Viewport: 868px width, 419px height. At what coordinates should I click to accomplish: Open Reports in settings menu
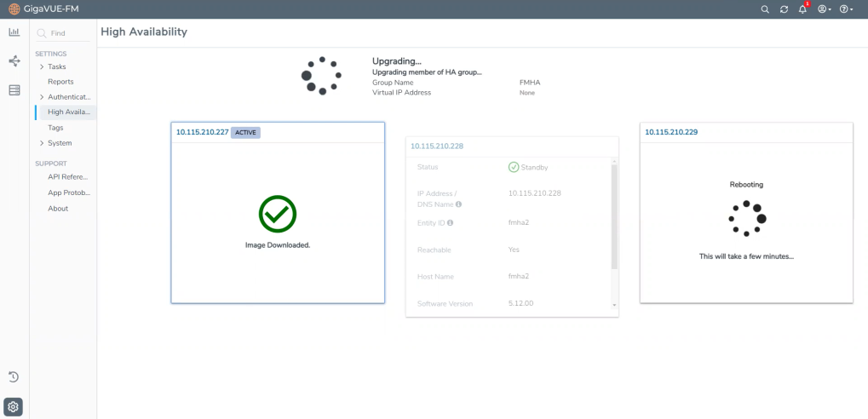[60, 82]
